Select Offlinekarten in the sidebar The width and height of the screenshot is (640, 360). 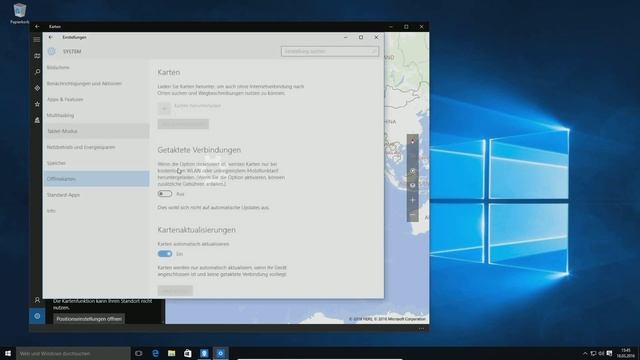point(96,179)
